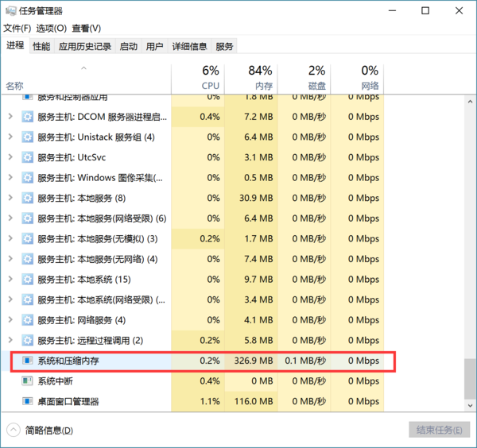Click gear icon of 本地系统(网络受限)
The height and width of the screenshot is (448, 477).
click(27, 299)
